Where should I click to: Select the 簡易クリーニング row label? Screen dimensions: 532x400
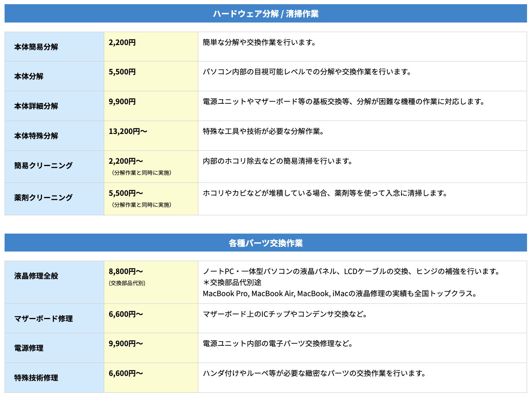click(x=44, y=166)
